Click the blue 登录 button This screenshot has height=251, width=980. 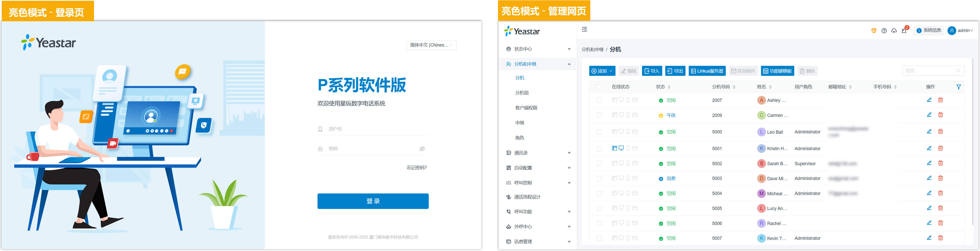[x=373, y=201]
